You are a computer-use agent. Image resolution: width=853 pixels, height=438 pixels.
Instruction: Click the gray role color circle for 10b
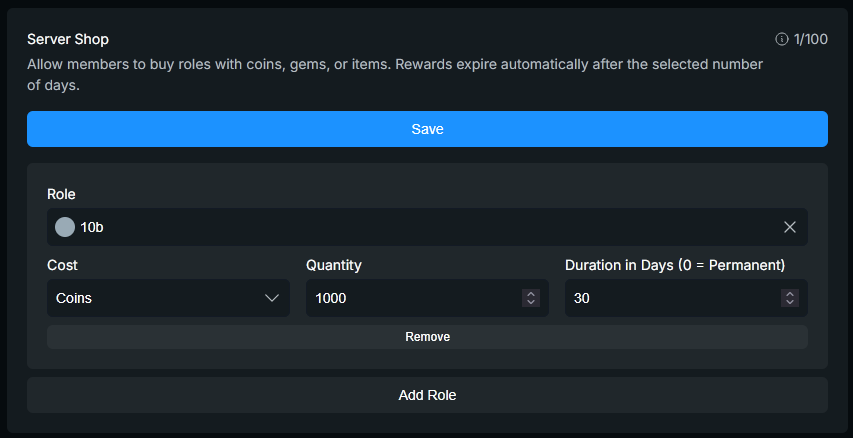65,227
